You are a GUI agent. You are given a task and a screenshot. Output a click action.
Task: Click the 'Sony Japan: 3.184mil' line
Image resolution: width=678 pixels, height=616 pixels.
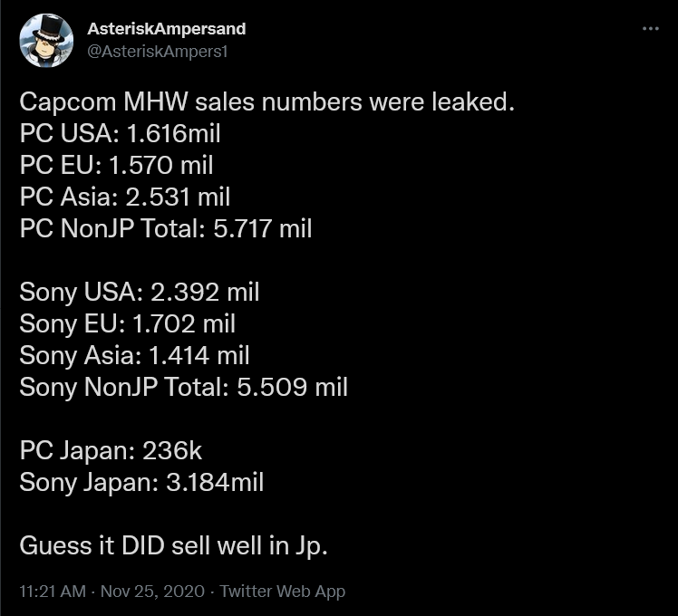(x=141, y=483)
